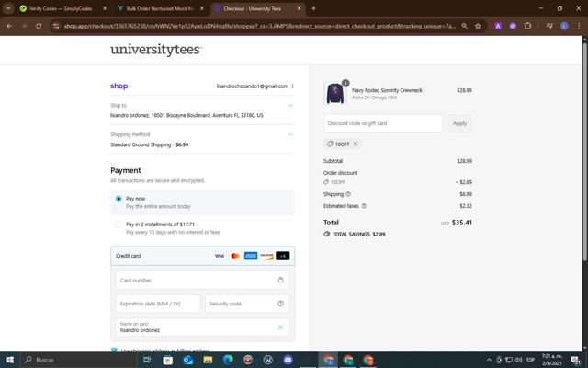The height and width of the screenshot is (368, 588).
Task: Open the purple A extension
Action: tap(498, 26)
